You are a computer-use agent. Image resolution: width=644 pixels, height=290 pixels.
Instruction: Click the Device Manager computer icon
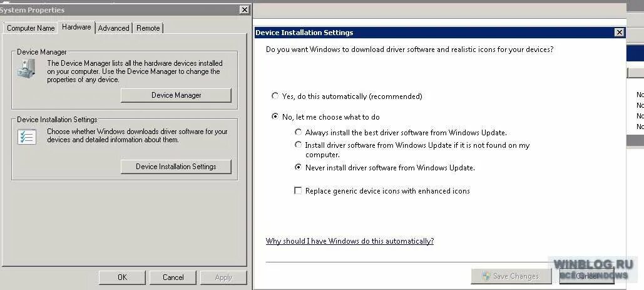pos(26,68)
